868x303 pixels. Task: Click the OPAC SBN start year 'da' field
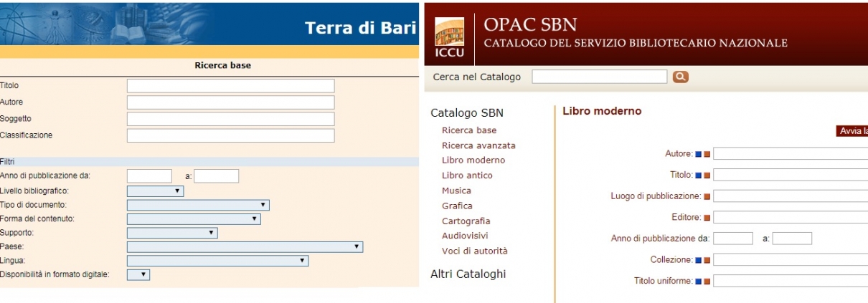[733, 239]
